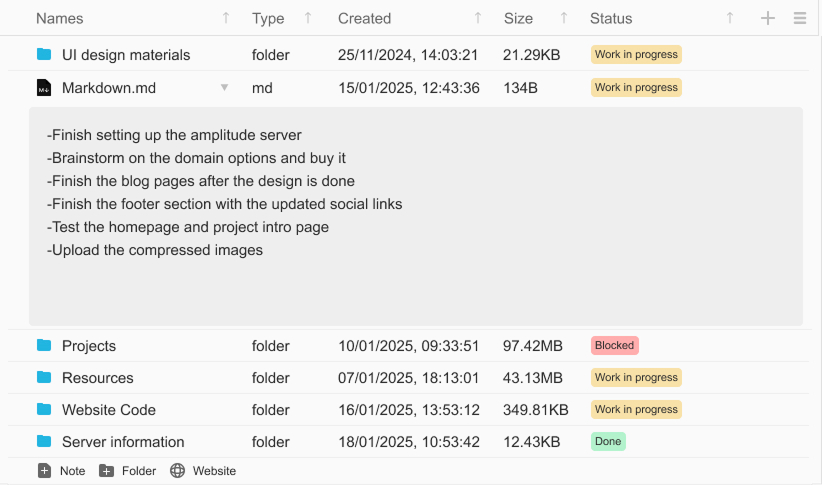Open the Server information folder
The width and height of the screenshot is (822, 485).
123,441
